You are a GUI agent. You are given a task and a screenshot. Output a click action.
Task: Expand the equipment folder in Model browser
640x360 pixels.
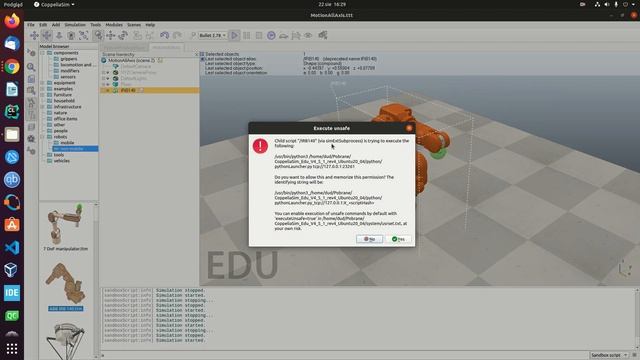pyautogui.click(x=42, y=83)
